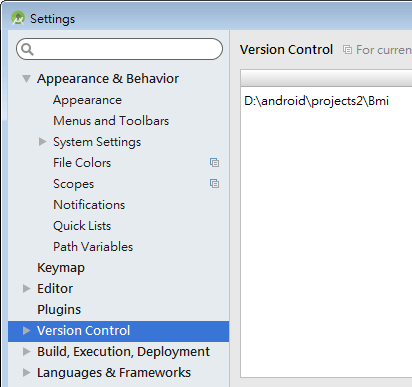Screen dimensions: 412x387
Task: Collapse the Appearance & Behavior section
Action: point(26,79)
